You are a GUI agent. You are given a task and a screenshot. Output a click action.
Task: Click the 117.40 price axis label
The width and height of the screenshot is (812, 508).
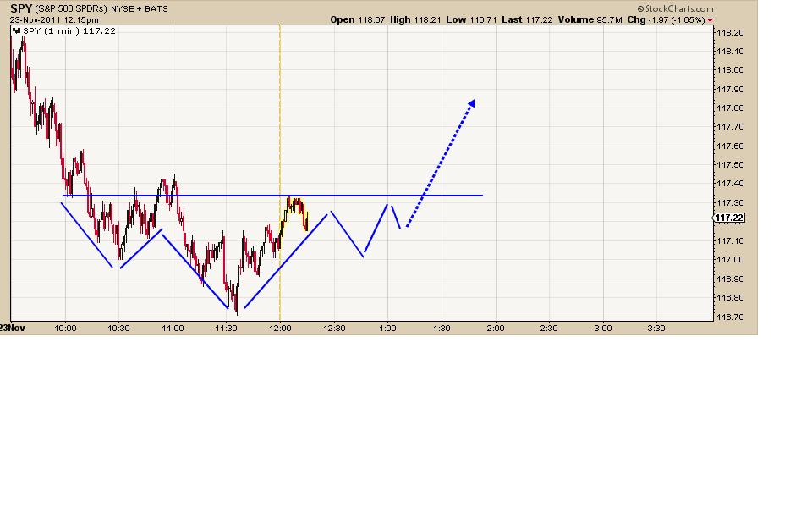click(730, 184)
